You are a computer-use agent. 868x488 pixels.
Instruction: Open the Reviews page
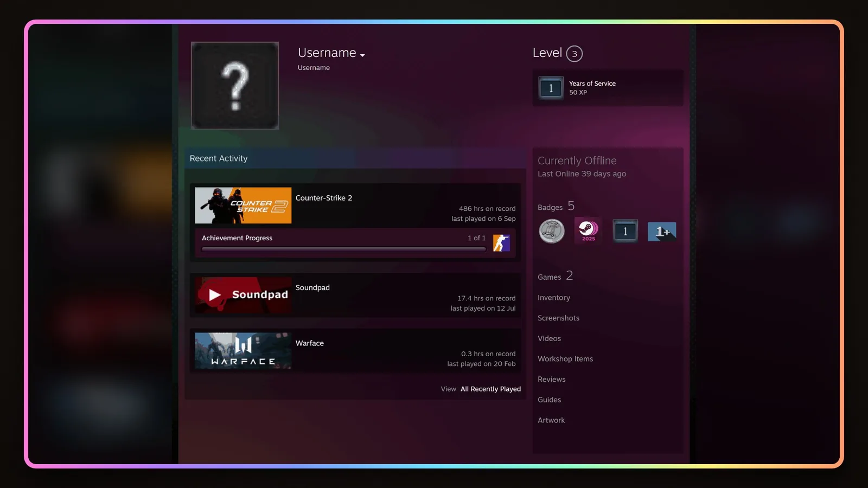coord(551,380)
